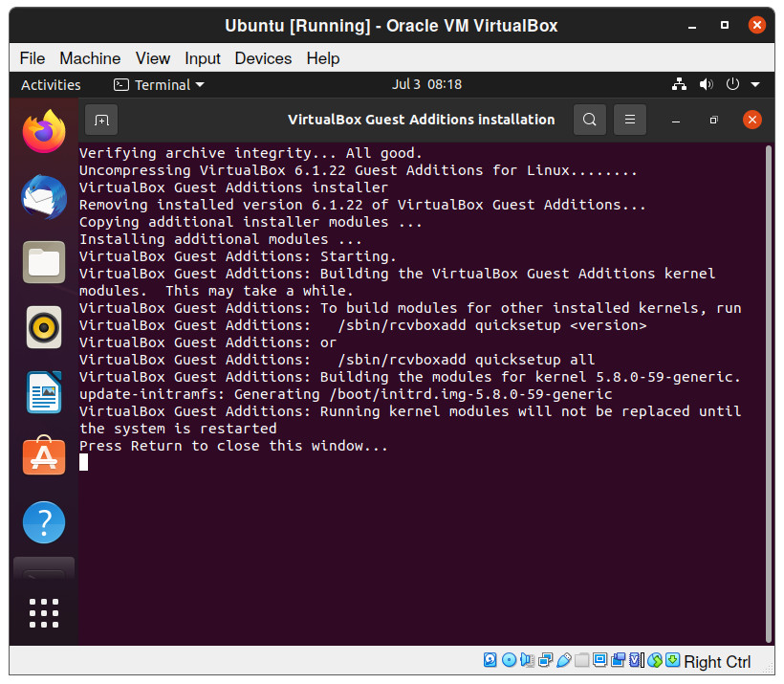The image size is (784, 684).
Task: Click '/sbin/rcvboxadd quicksetup <version>' line
Action: tap(492, 324)
